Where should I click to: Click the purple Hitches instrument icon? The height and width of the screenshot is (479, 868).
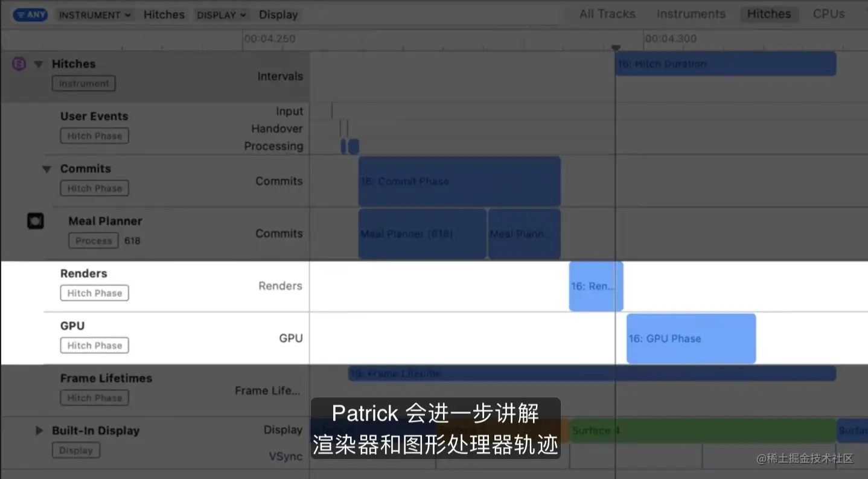point(19,63)
